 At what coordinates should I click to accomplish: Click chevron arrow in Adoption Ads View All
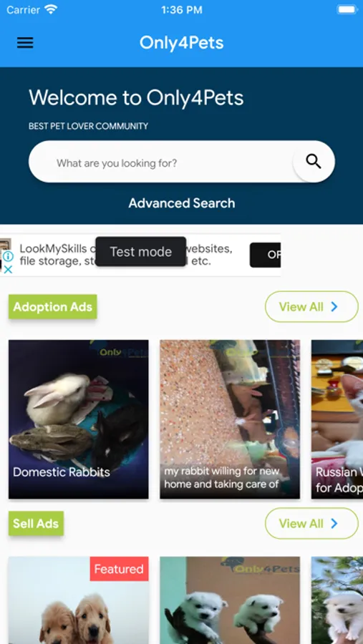(x=334, y=306)
